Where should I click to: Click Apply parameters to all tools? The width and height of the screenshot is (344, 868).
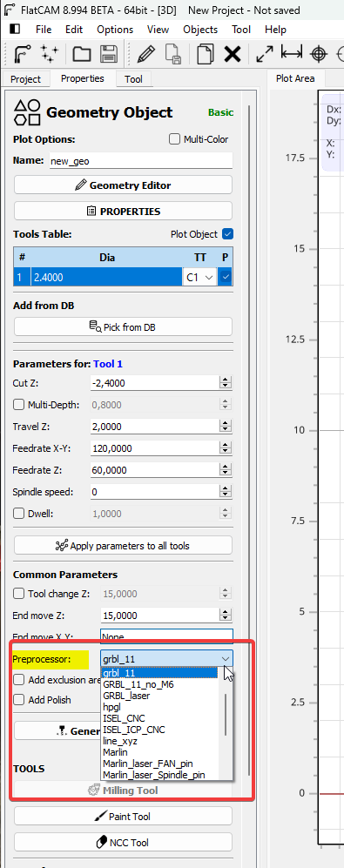(123, 545)
